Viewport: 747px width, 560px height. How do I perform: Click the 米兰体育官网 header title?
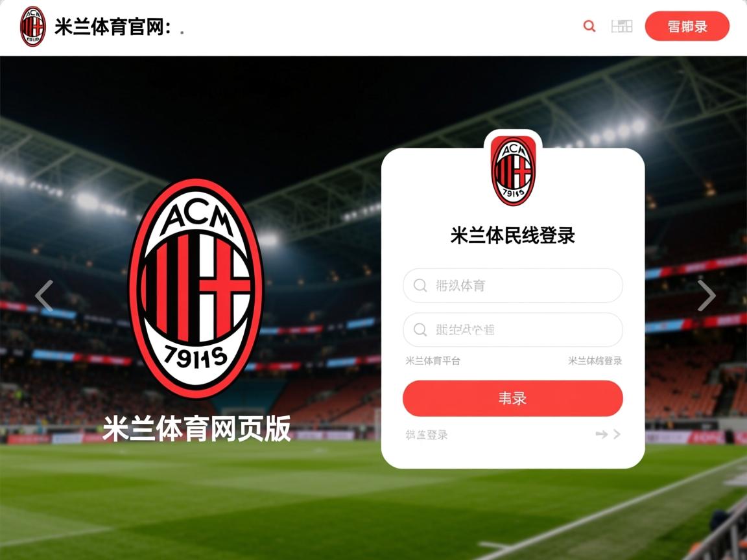112,27
